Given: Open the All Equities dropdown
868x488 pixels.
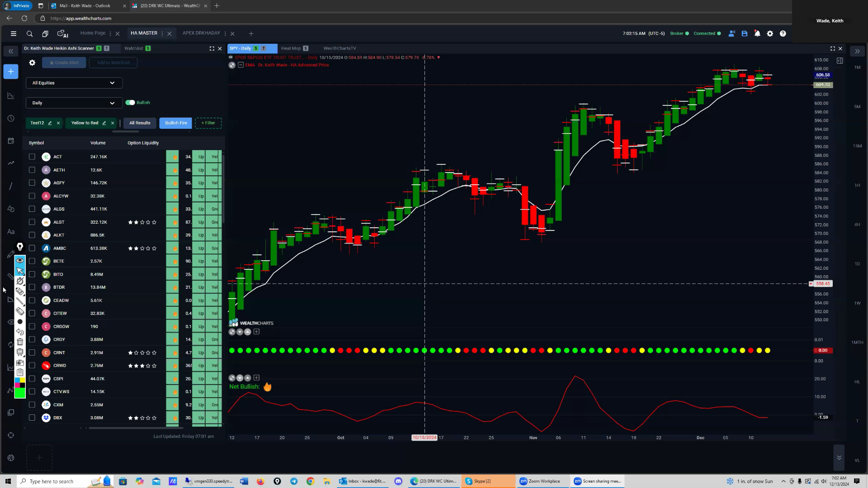Looking at the screenshot, I should click(x=74, y=83).
